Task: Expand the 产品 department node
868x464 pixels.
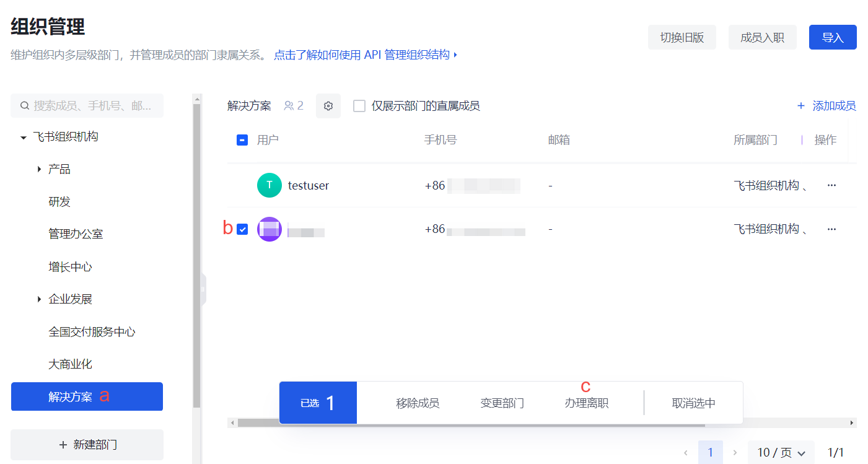Action: (x=39, y=169)
